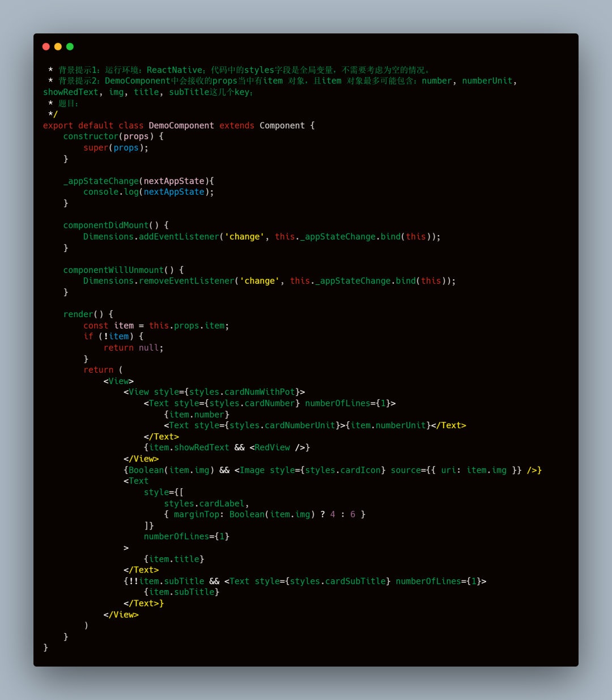Click the "render()" method name
This screenshot has height=700, width=612.
(x=83, y=314)
